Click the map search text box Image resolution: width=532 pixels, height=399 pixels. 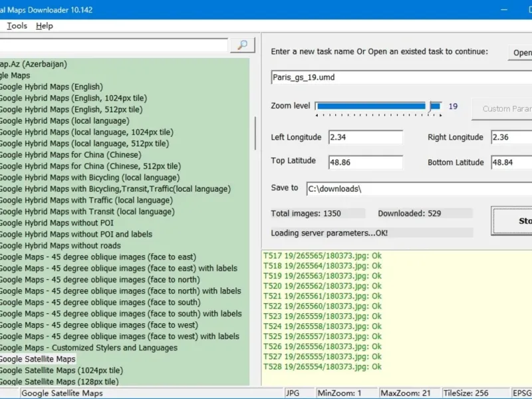tap(113, 45)
